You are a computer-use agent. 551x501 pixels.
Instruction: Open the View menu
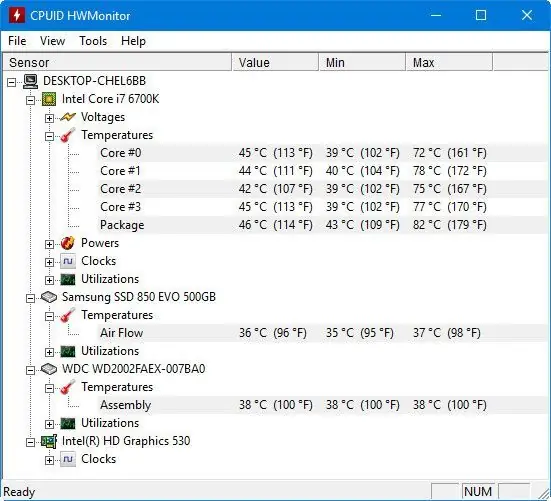click(x=52, y=41)
